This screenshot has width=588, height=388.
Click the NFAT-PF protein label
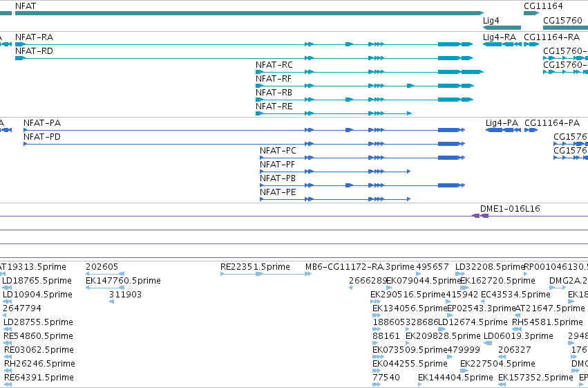pos(277,165)
